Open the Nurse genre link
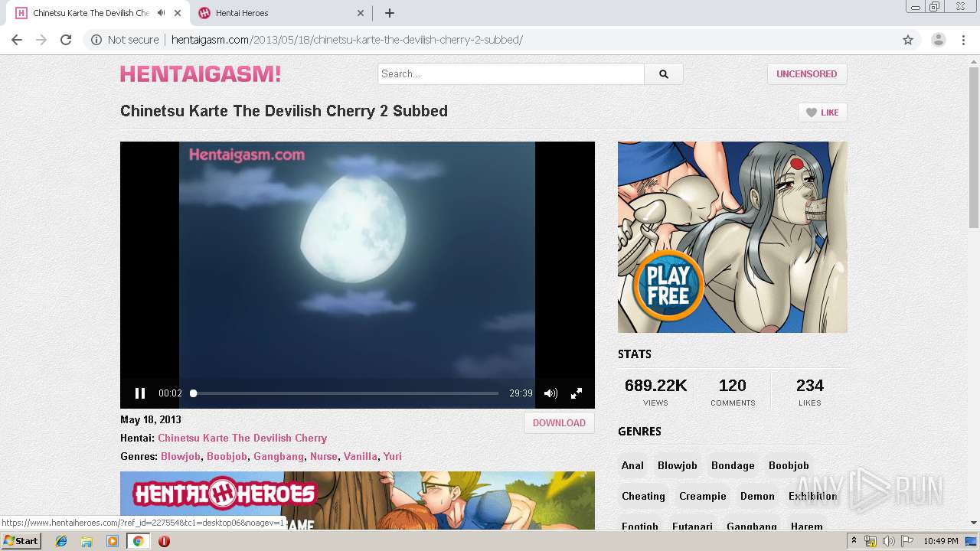Screen dimensions: 980x551 (324, 456)
